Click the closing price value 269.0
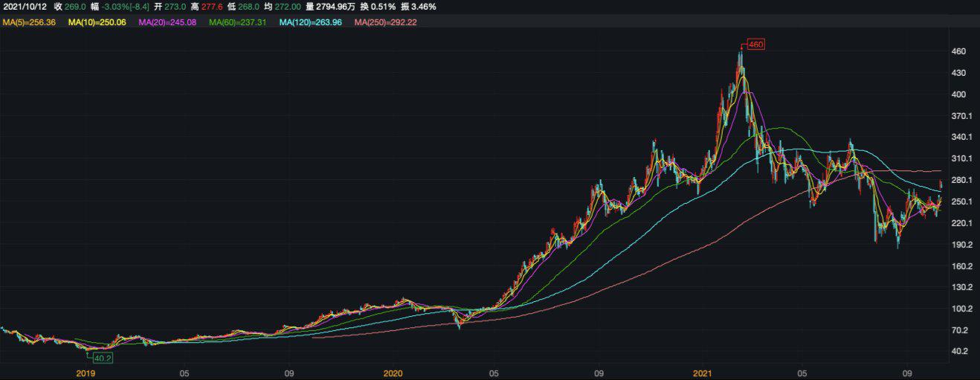Viewport: 980px width, 380px height. point(75,7)
